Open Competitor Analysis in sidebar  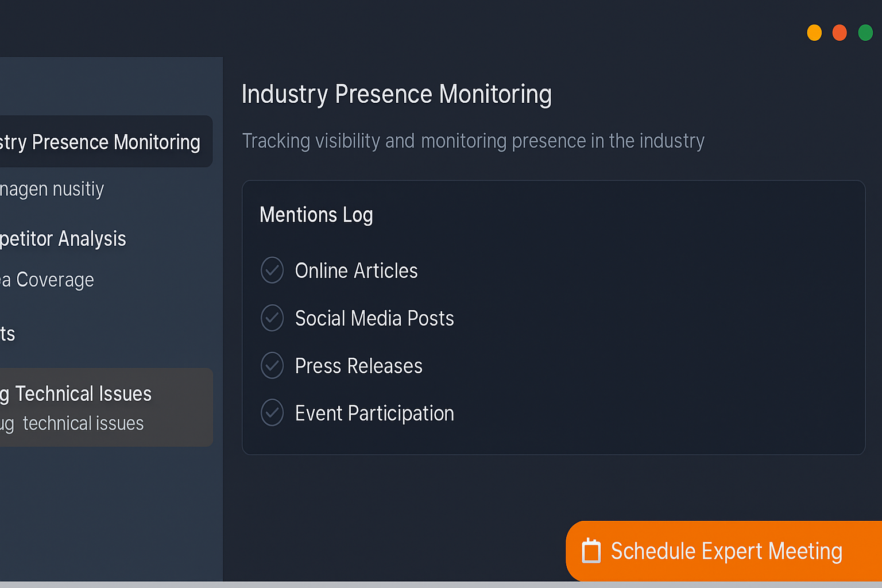click(63, 239)
